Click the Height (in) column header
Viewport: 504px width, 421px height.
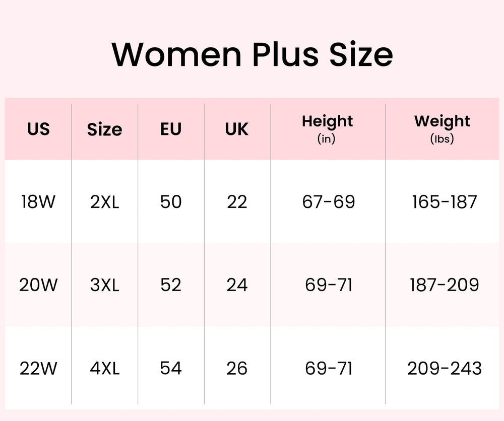[327, 128]
